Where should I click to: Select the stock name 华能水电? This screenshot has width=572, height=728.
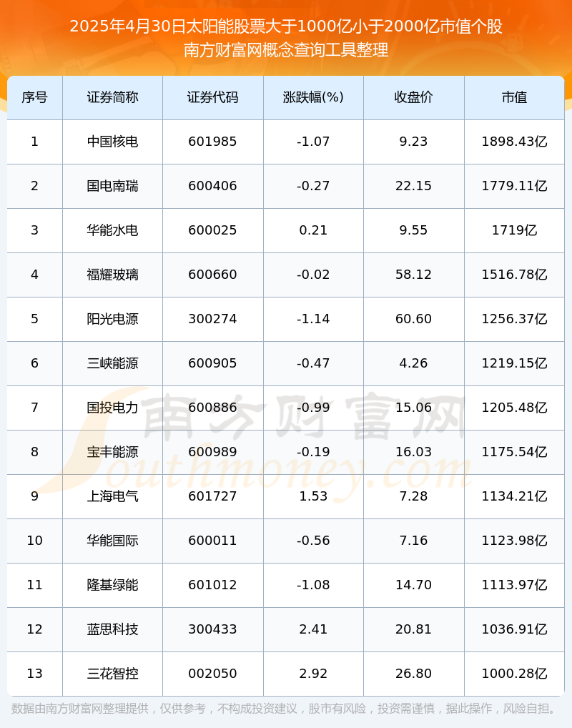point(113,230)
